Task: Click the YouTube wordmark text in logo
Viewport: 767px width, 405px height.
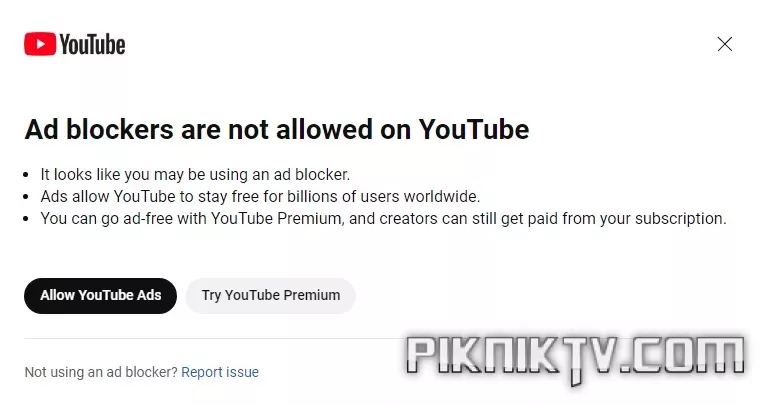Action: click(x=92, y=45)
